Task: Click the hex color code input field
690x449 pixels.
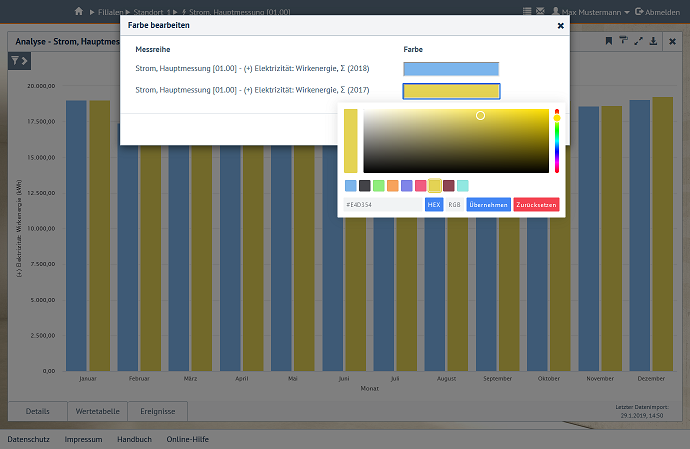Action: (382, 204)
